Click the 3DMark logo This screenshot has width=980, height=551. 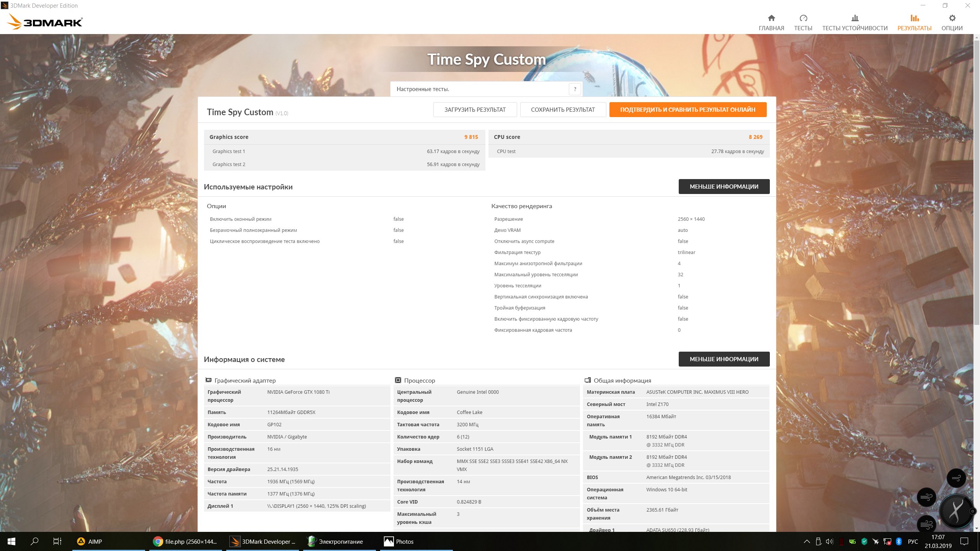pos(45,22)
